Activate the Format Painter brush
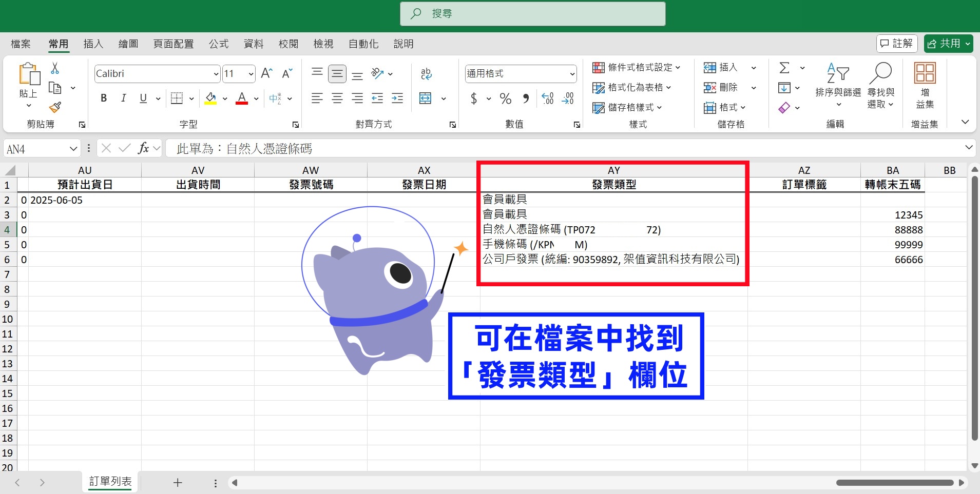980x494 pixels. 55,107
